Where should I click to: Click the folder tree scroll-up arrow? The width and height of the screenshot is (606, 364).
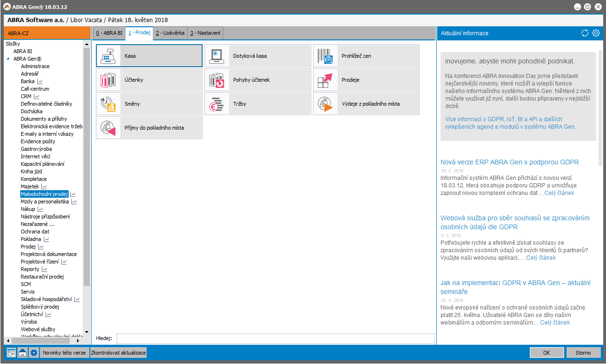[86, 44]
